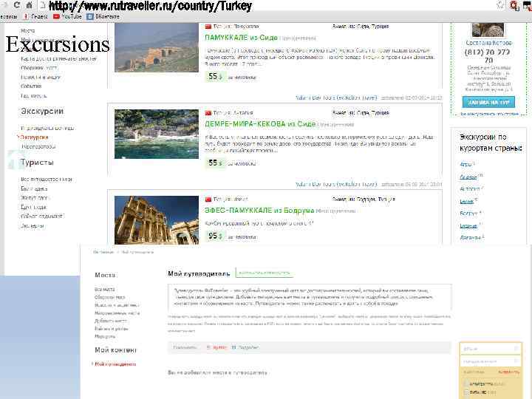Click the browser reload icon
This screenshot has width=532, height=399.
pos(16,4)
